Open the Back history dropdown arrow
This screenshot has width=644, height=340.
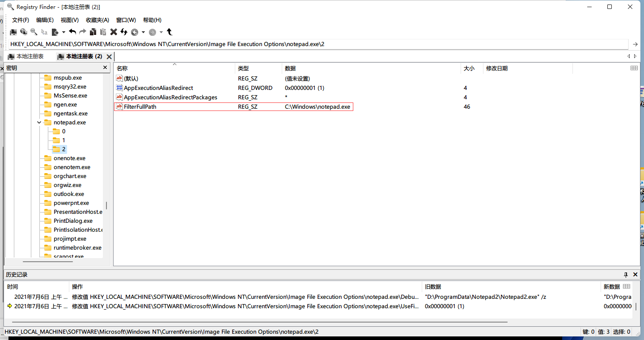click(x=143, y=32)
